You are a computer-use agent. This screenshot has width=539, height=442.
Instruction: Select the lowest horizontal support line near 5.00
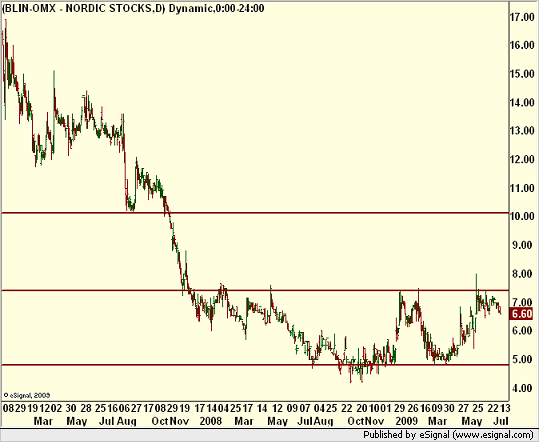click(255, 365)
